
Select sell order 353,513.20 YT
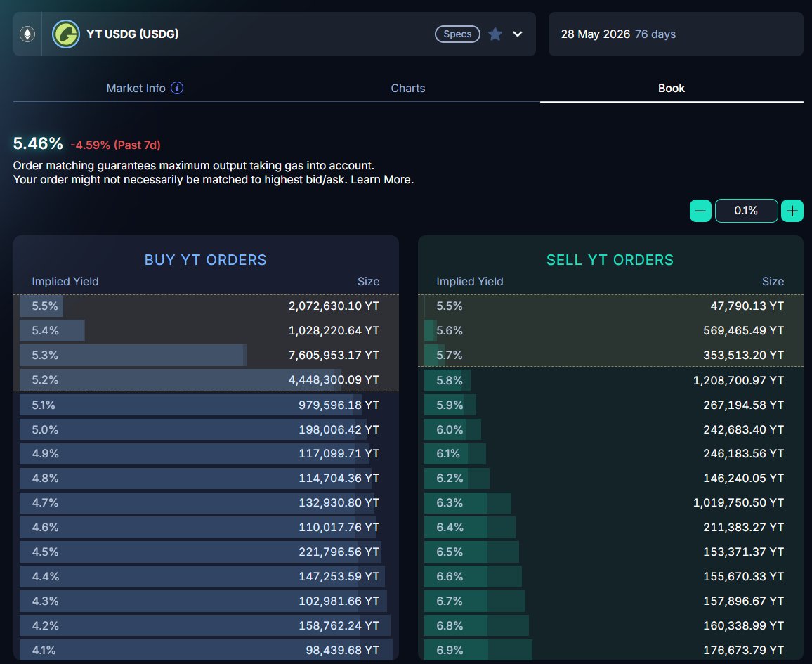tap(610, 356)
